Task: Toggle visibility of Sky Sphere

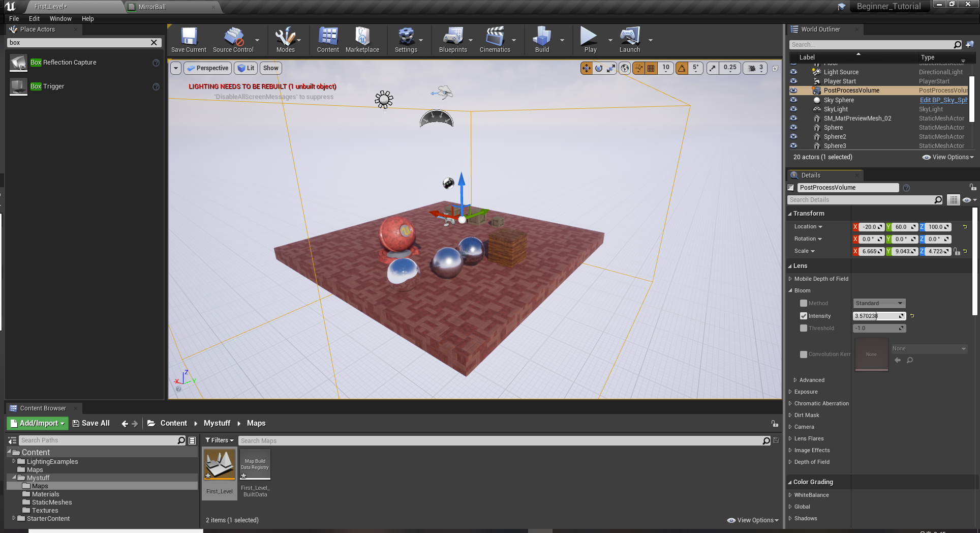Action: [793, 100]
